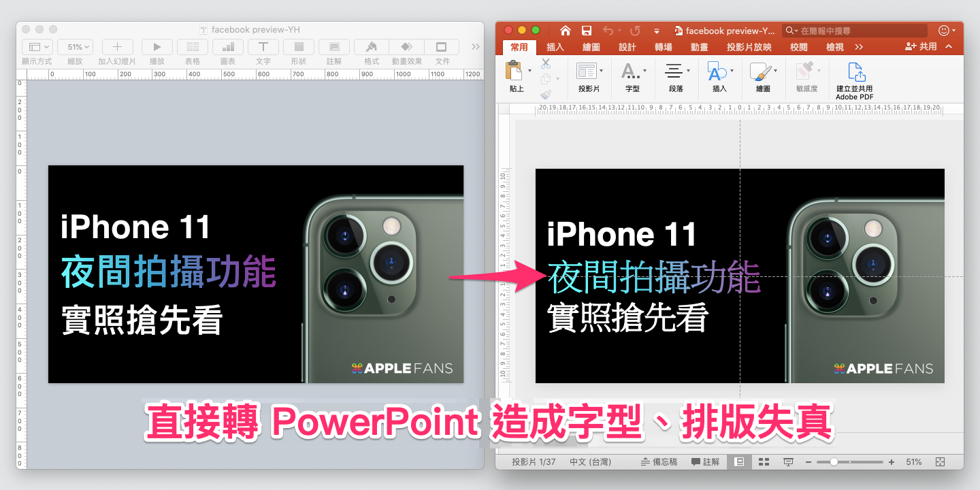
Task: Open the 投影片放映 (Slide Show) ribbon tab
Action: pyautogui.click(x=749, y=47)
